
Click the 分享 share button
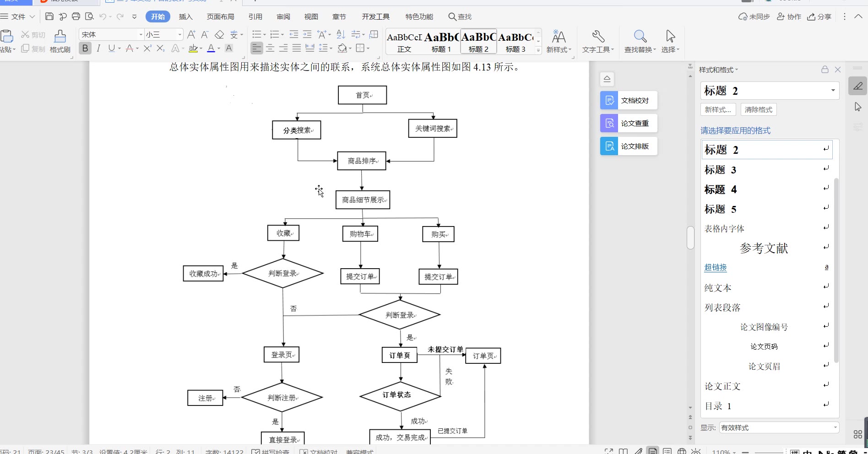[x=819, y=16]
